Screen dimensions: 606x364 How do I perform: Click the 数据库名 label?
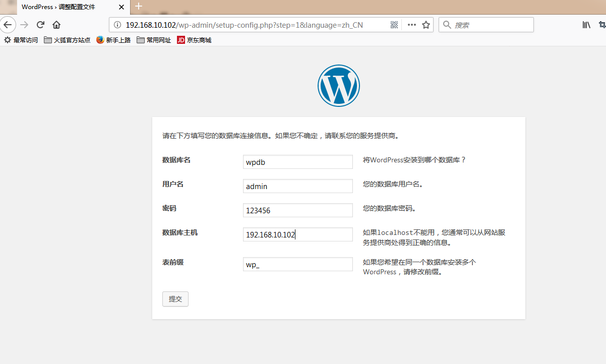tap(176, 160)
